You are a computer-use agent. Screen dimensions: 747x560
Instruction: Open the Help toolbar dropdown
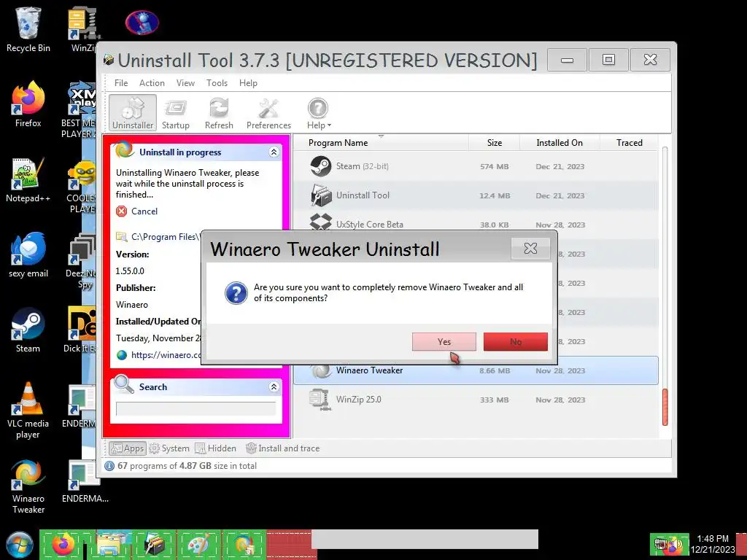point(318,113)
